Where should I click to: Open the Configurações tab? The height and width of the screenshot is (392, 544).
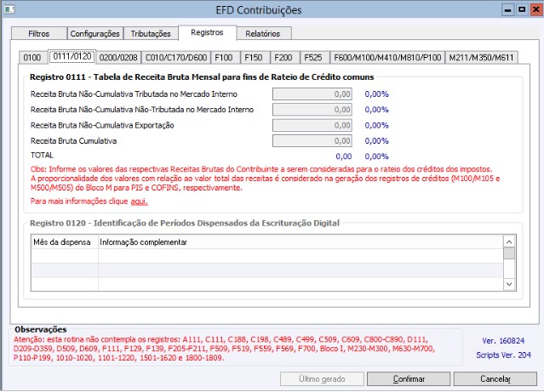click(x=94, y=34)
